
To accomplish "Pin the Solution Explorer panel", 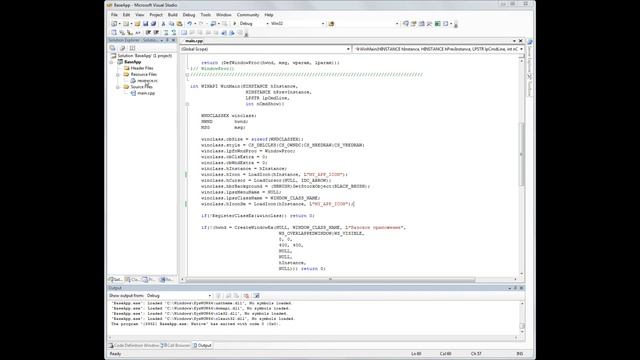I will tap(167, 40).
